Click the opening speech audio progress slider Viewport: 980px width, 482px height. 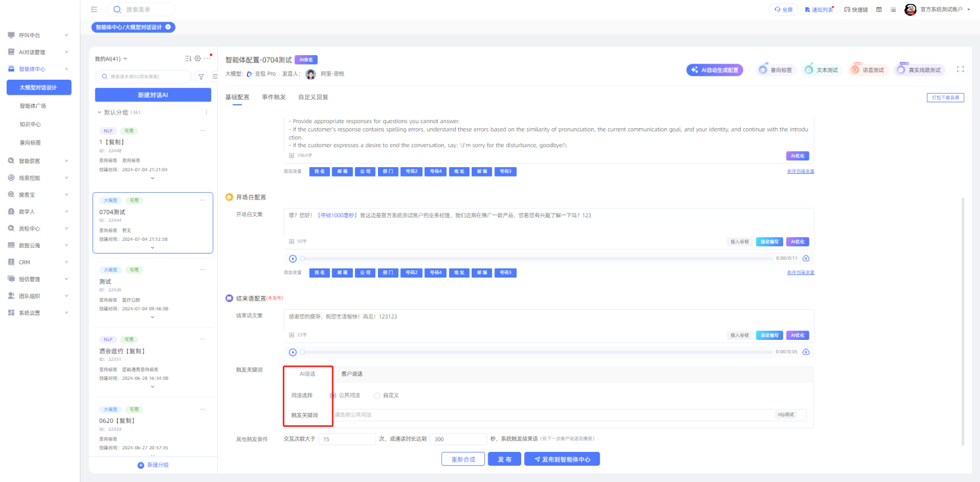536,259
